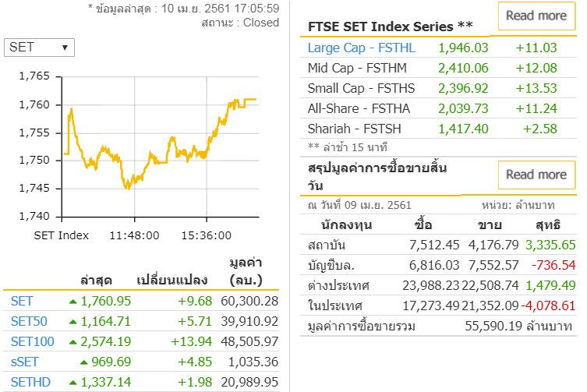Click the green up arrow beside SET
This screenshot has width=587, height=392.
pos(74,301)
